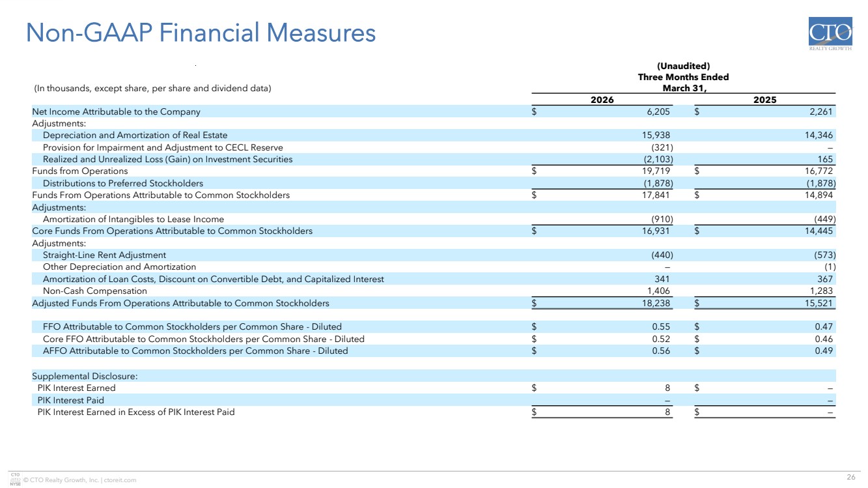Click the Non-GAAP Financial Measures title

click(201, 33)
